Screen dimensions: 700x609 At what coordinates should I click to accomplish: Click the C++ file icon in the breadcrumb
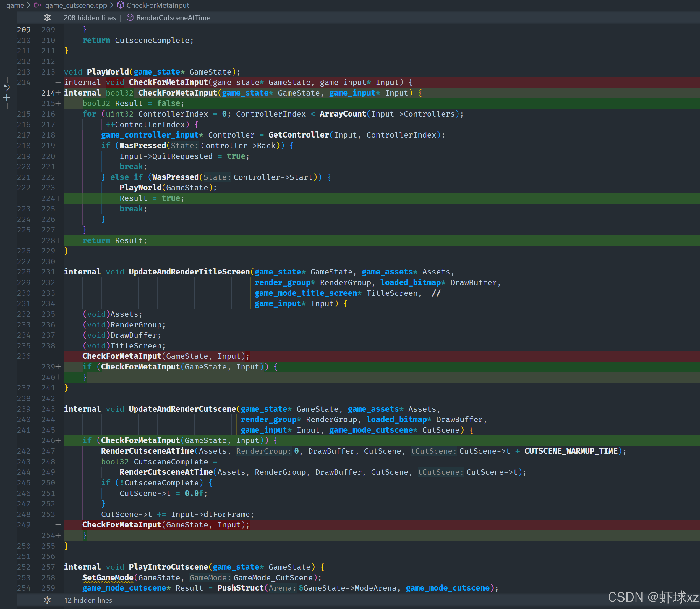(x=38, y=5)
